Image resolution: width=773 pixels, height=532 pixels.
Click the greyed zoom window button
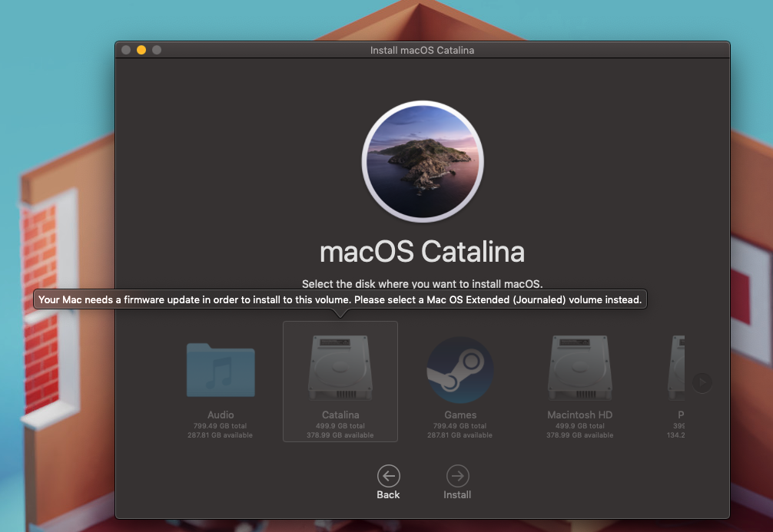pos(157,50)
